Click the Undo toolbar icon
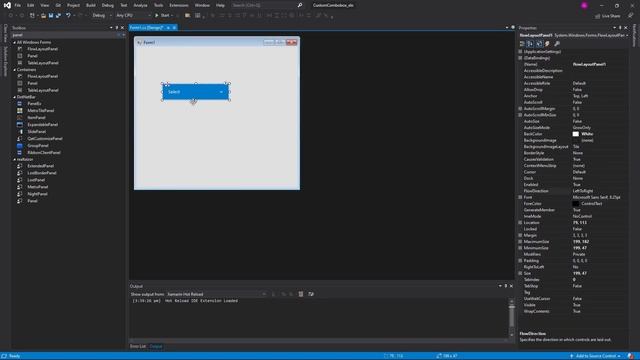The width and height of the screenshot is (640, 360). click(x=68, y=16)
